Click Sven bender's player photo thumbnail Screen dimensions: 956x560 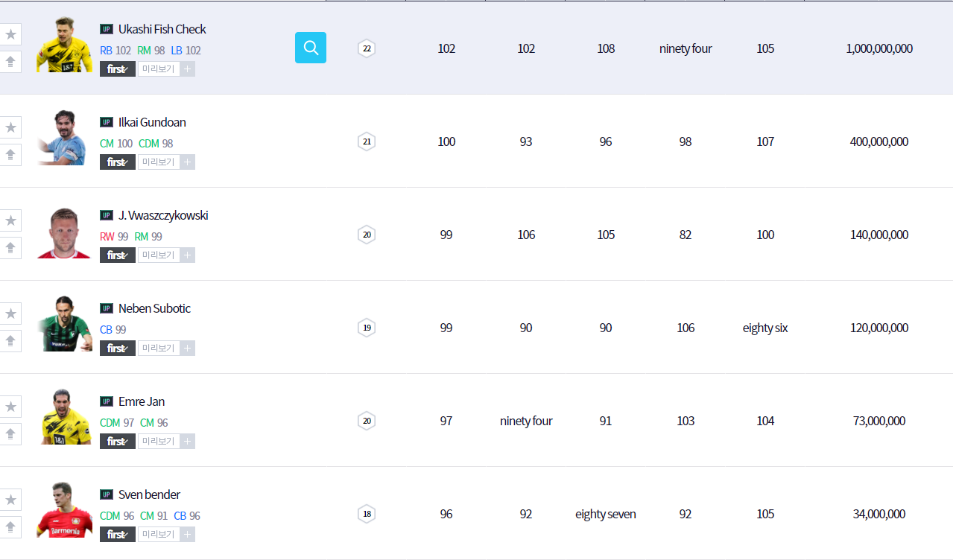click(65, 510)
